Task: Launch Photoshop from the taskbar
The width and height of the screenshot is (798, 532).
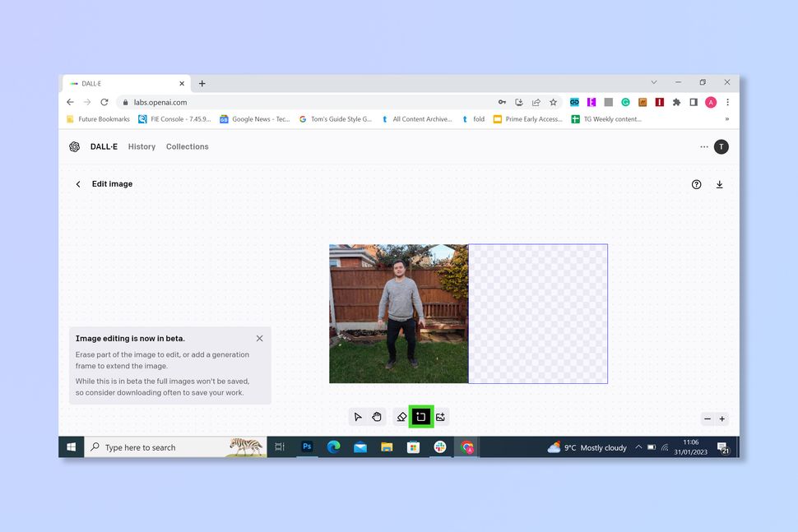Action: point(306,446)
